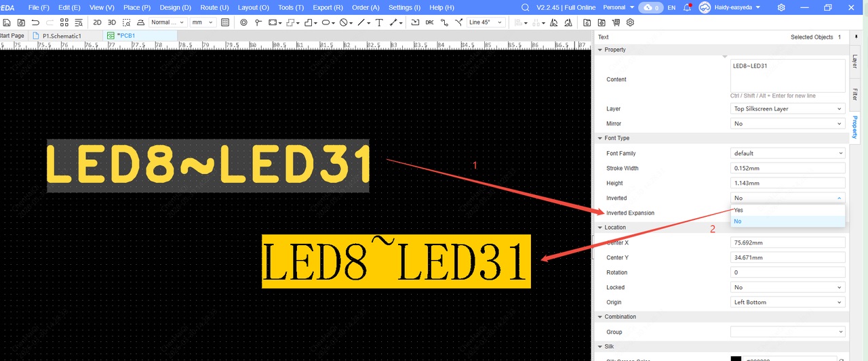868x361 pixels.
Task: Click the EN language button
Action: click(x=671, y=7)
